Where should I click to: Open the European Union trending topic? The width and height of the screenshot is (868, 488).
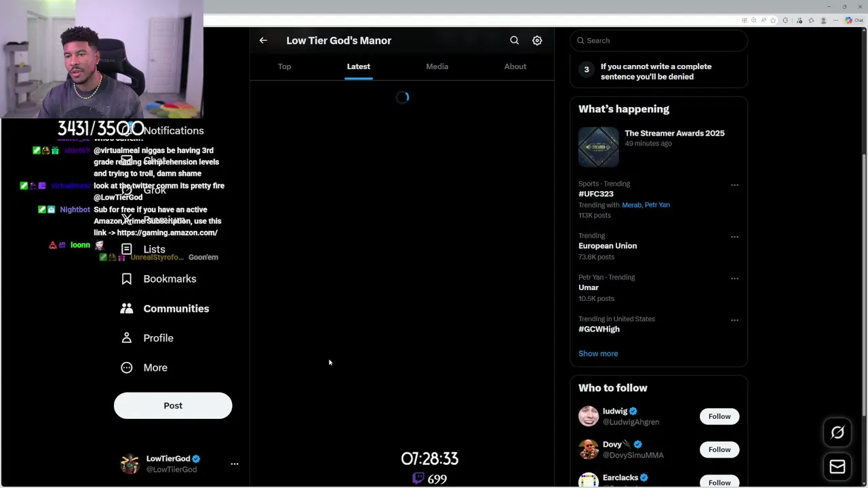(608, 246)
